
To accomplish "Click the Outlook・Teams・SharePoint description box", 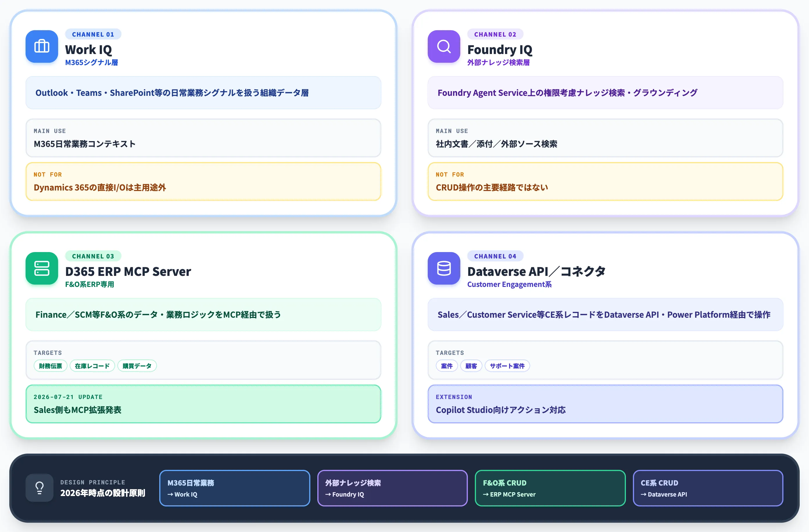I will pos(203,93).
